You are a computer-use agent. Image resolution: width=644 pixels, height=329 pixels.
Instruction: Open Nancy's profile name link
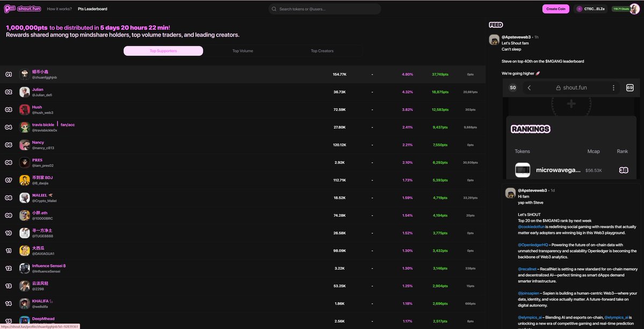pyautogui.click(x=38, y=142)
